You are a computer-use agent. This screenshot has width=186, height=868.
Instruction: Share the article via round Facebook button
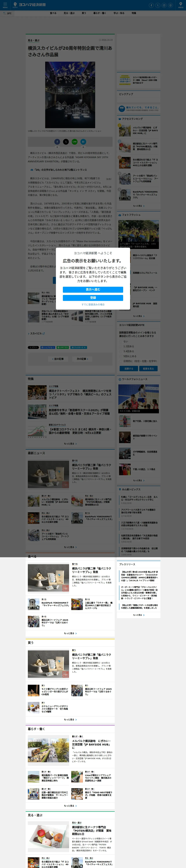[57, 142]
